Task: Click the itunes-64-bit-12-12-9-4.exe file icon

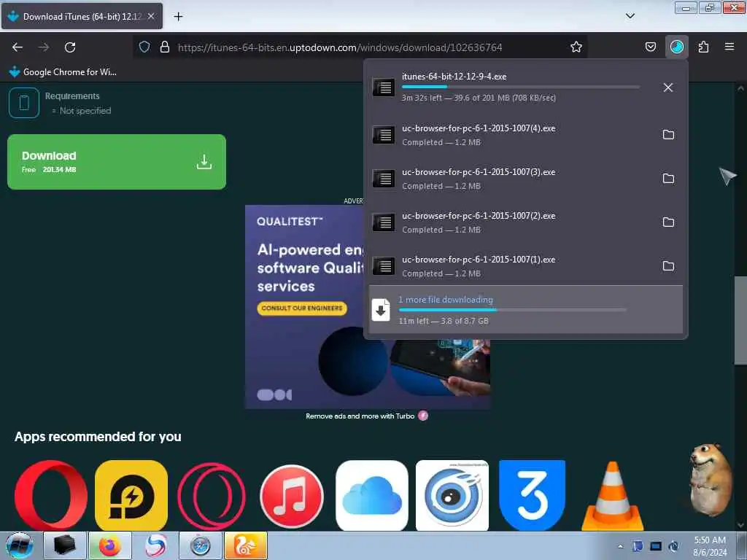Action: [384, 87]
